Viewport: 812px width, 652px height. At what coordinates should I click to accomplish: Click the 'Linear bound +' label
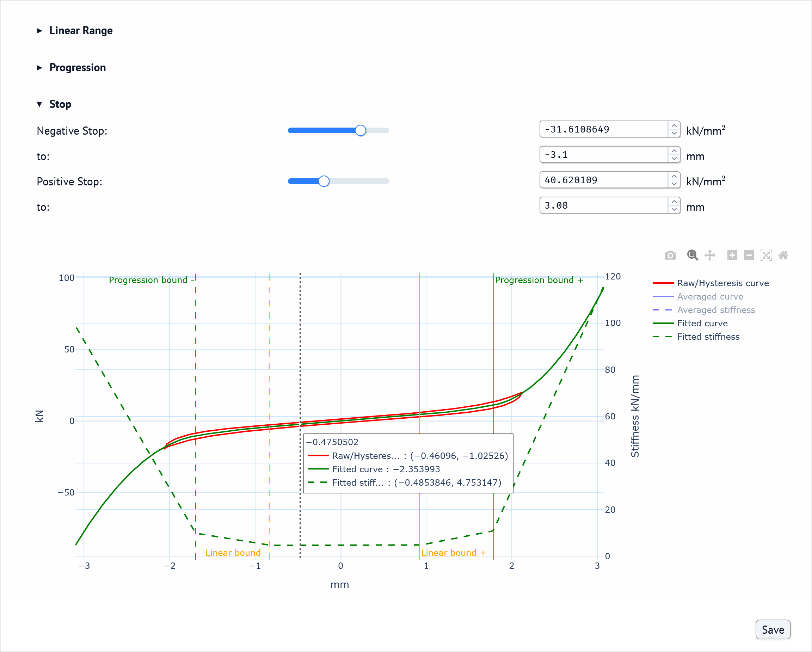coord(454,553)
